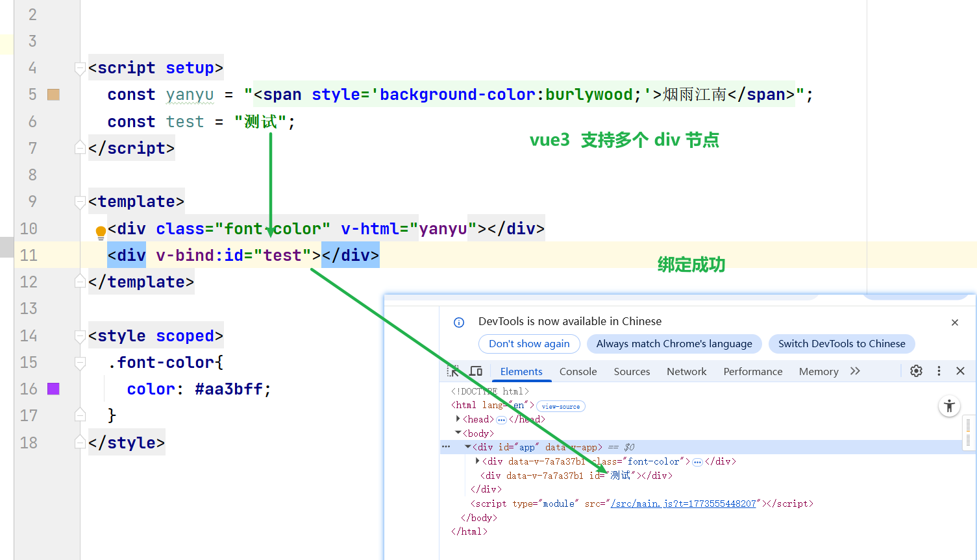The width and height of the screenshot is (977, 560).
Task: Click the v-bind:id attribute on line 11
Action: point(200,255)
